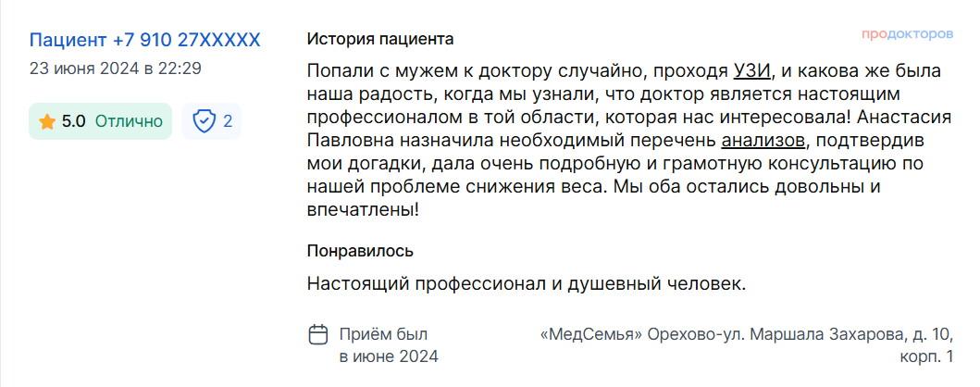Image resolution: width=980 pixels, height=387 pixels.
Task: Click the ПроДокторов watermark logo
Action: click(x=908, y=33)
